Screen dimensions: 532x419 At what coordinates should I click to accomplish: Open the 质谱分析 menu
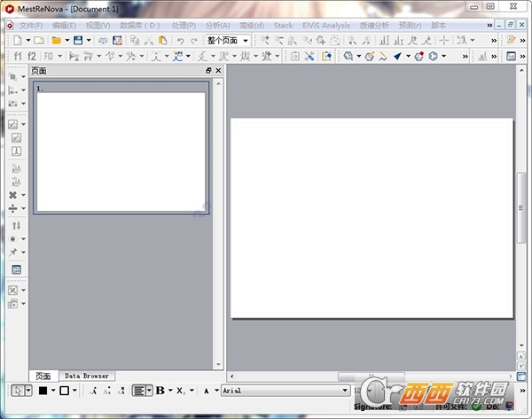374,26
